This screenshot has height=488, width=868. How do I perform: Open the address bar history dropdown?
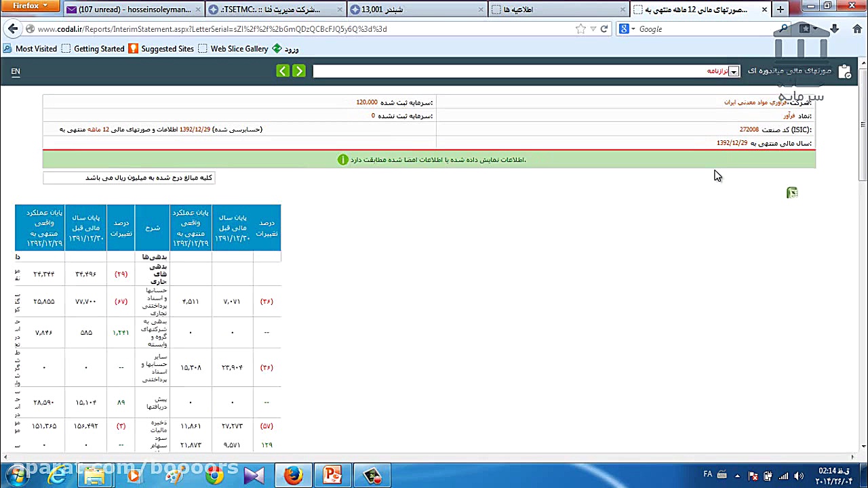pos(593,29)
